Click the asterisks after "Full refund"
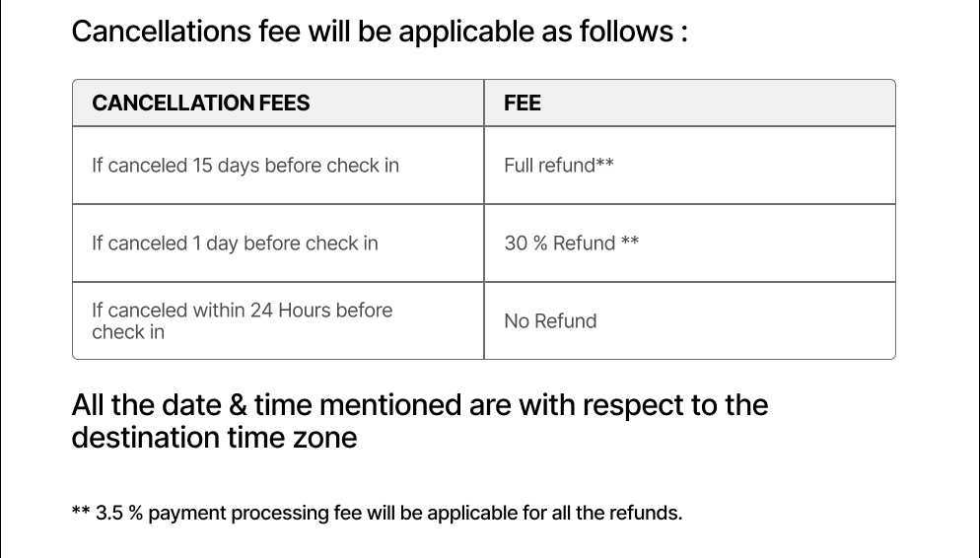The width and height of the screenshot is (980, 558). pyautogui.click(x=605, y=164)
